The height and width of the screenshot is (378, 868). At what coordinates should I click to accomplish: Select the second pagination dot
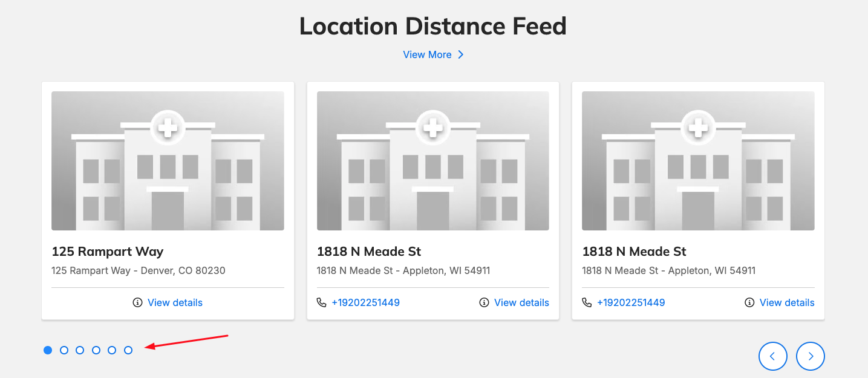tap(64, 350)
